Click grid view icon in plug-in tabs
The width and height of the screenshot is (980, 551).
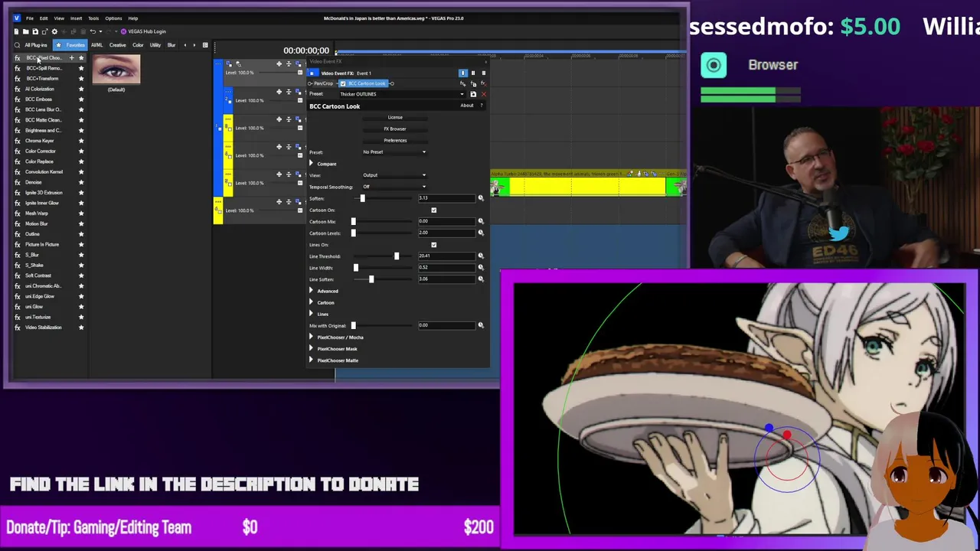click(x=204, y=45)
